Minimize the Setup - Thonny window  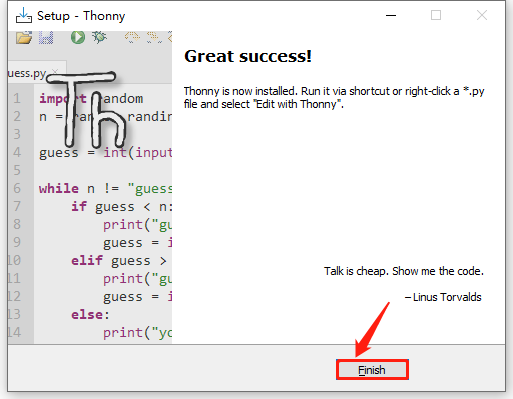click(x=391, y=15)
